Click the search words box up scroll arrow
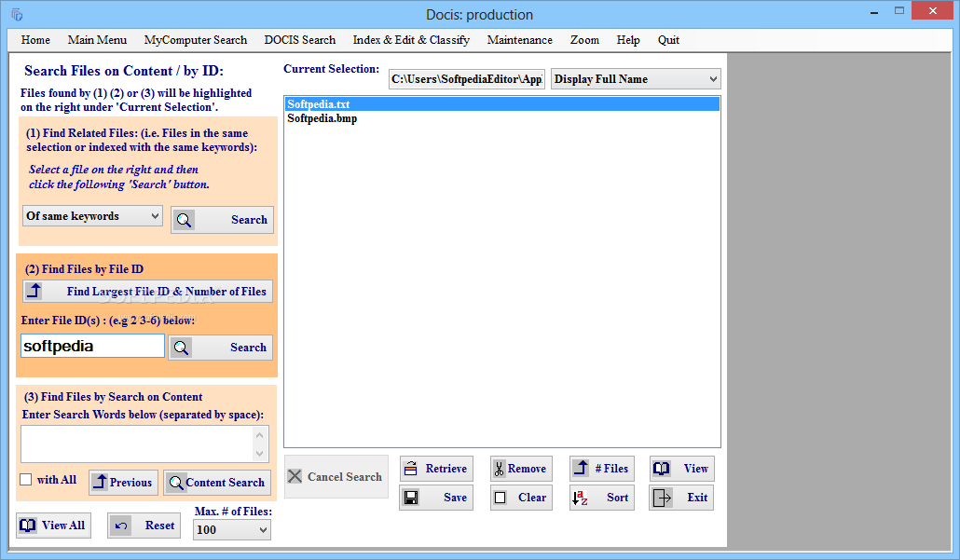960x560 pixels. click(x=260, y=435)
